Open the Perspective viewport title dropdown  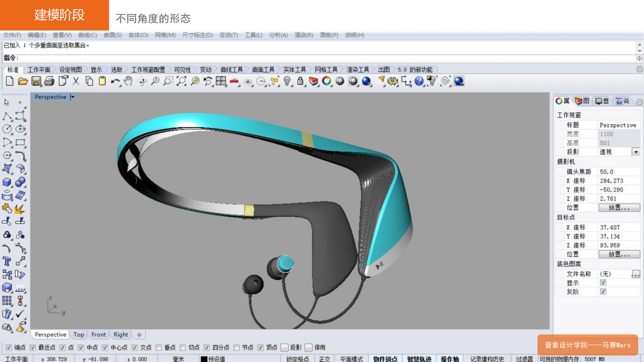72,97
